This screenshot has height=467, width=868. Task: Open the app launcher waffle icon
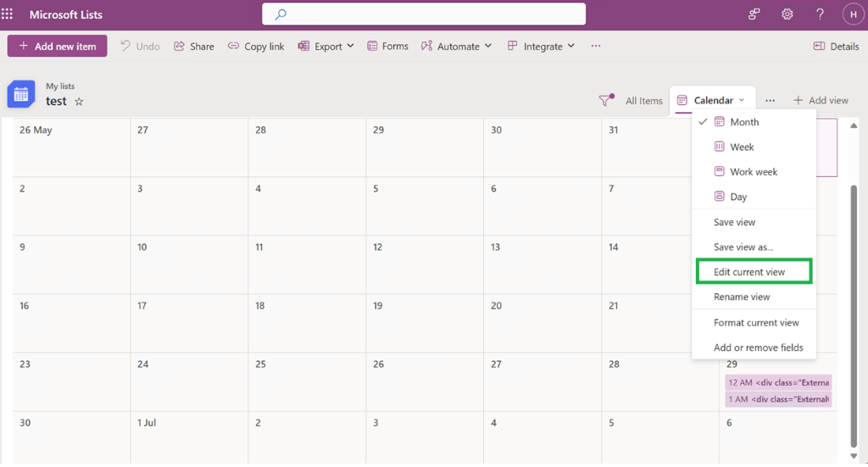7,14
